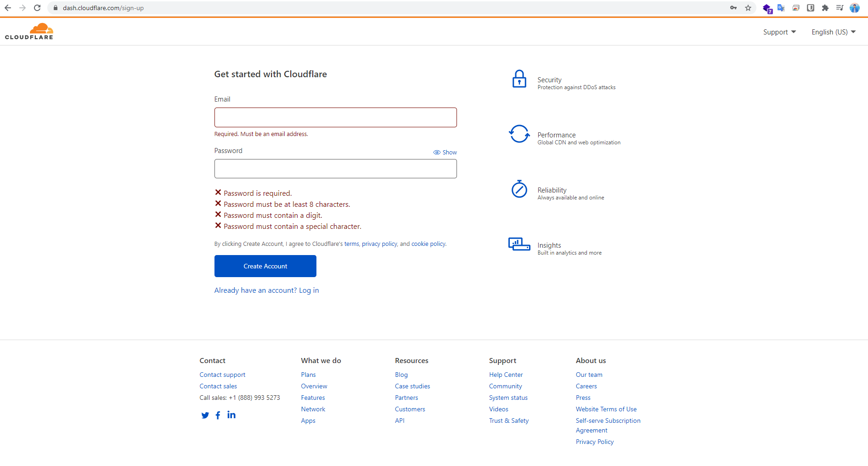Open the Website Terms of Use link

pyautogui.click(x=606, y=409)
